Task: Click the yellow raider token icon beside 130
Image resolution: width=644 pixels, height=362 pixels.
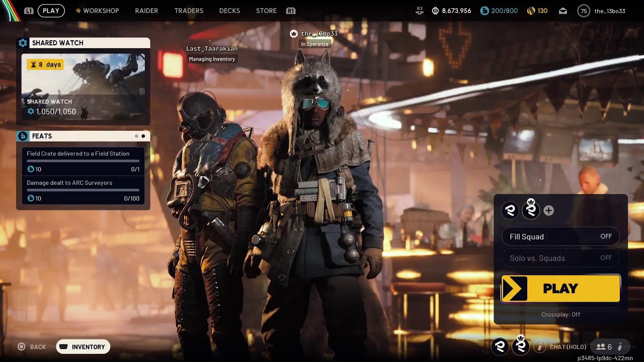Action: point(531,11)
